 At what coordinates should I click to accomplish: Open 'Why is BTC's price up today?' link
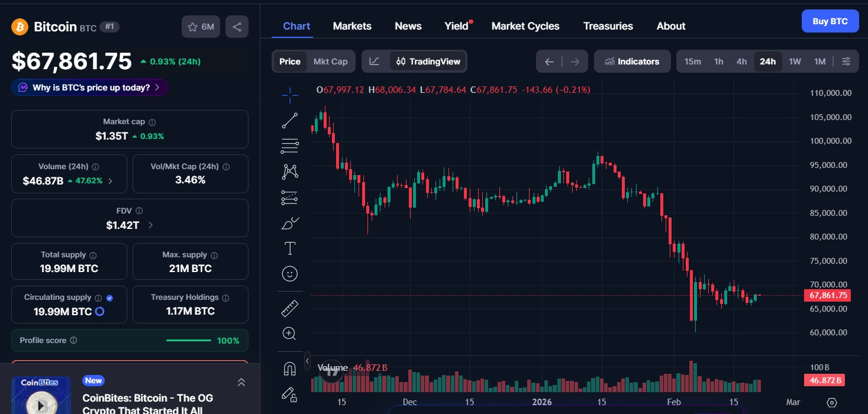(x=89, y=87)
